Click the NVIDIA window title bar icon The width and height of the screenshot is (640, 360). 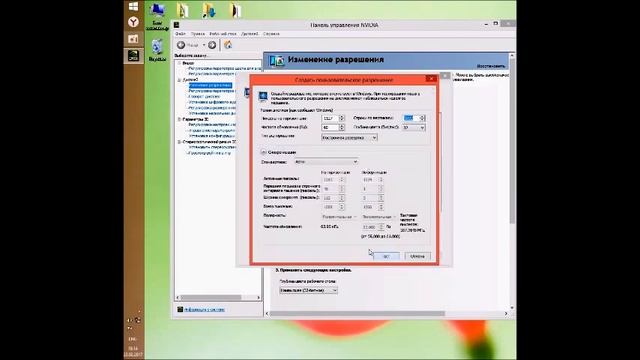177,25
